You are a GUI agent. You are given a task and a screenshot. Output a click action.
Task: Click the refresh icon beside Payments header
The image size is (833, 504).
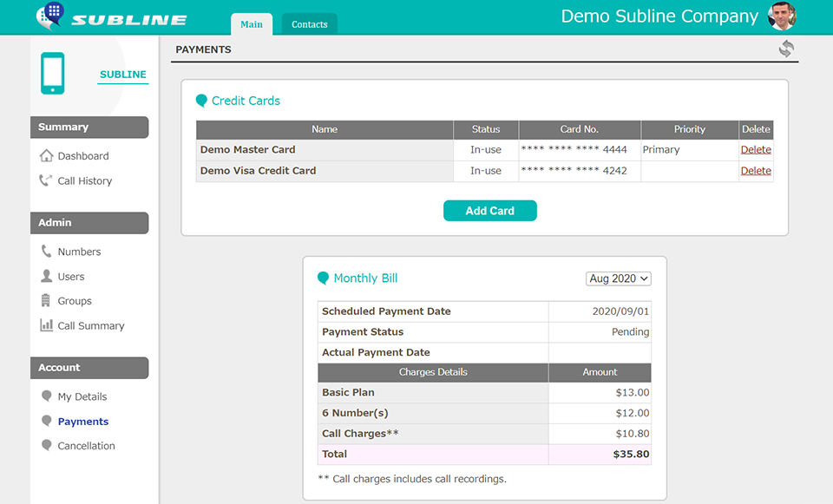click(786, 49)
